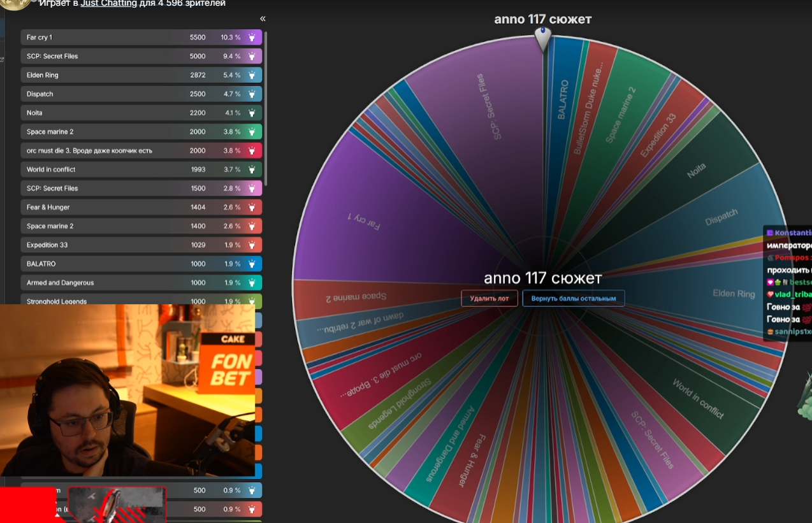Select the orc must die 3 lot name
Viewport: 812px width, 523px height.
click(x=89, y=150)
